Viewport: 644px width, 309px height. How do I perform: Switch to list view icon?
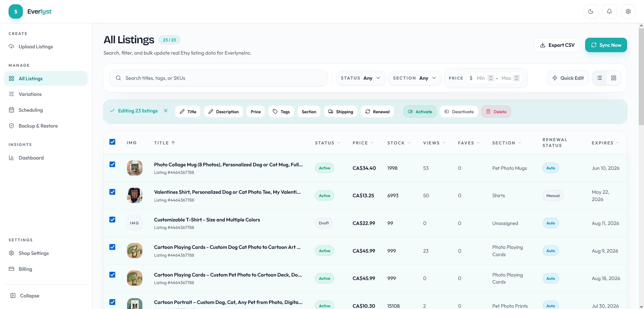tap(599, 78)
